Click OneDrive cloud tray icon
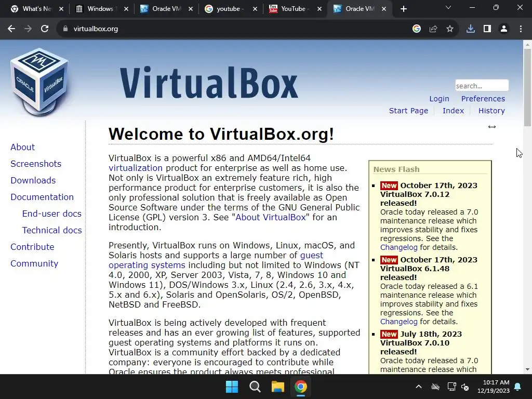 click(435, 387)
